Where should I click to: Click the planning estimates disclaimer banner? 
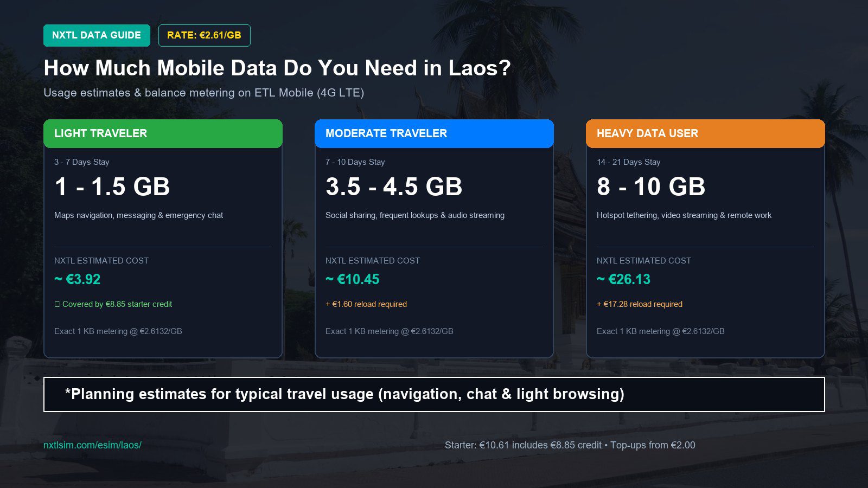[x=434, y=394]
